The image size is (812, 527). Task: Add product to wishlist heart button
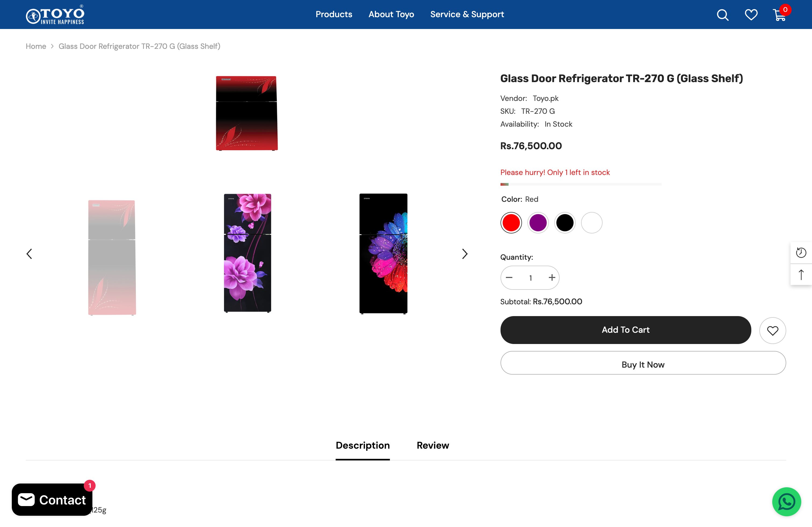coord(773,330)
